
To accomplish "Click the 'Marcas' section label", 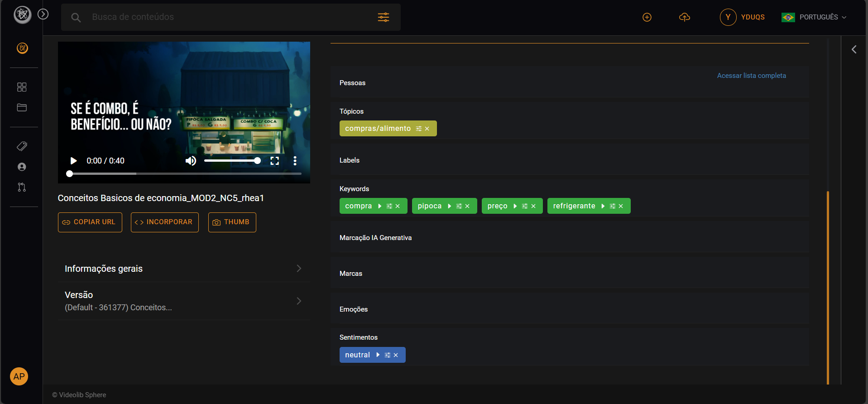I will point(351,274).
